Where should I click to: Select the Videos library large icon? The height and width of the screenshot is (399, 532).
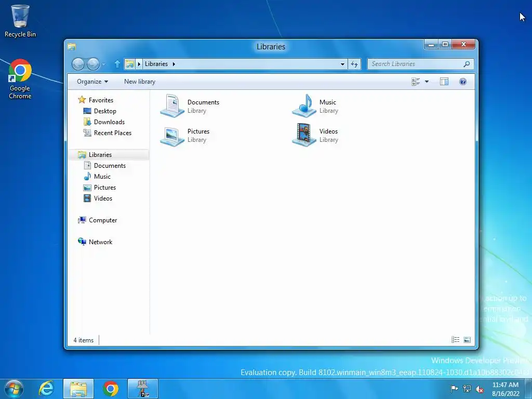[304, 135]
